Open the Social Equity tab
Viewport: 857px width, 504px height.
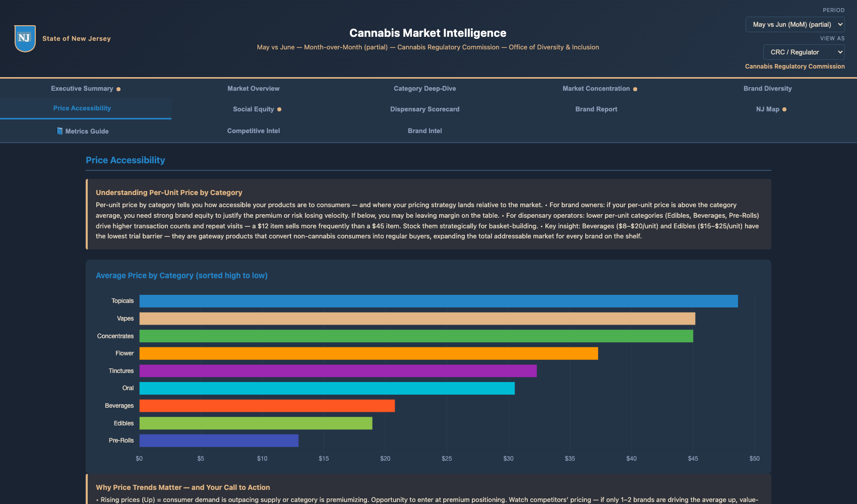(257, 109)
